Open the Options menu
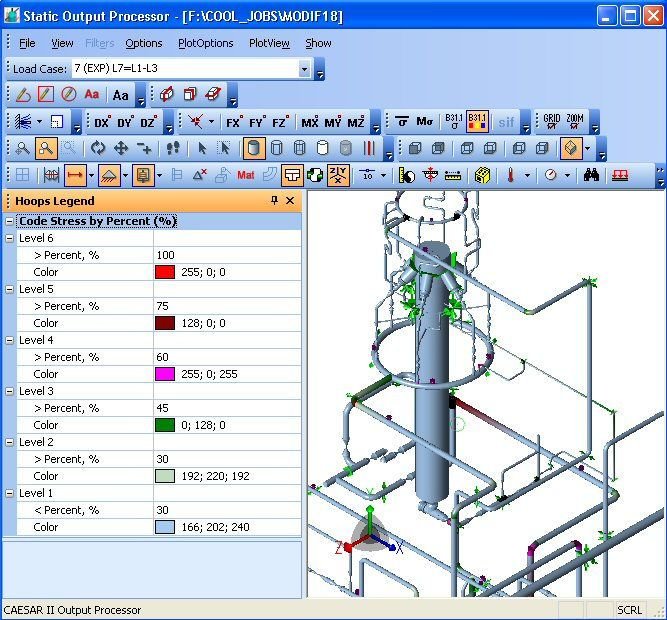 coord(144,43)
